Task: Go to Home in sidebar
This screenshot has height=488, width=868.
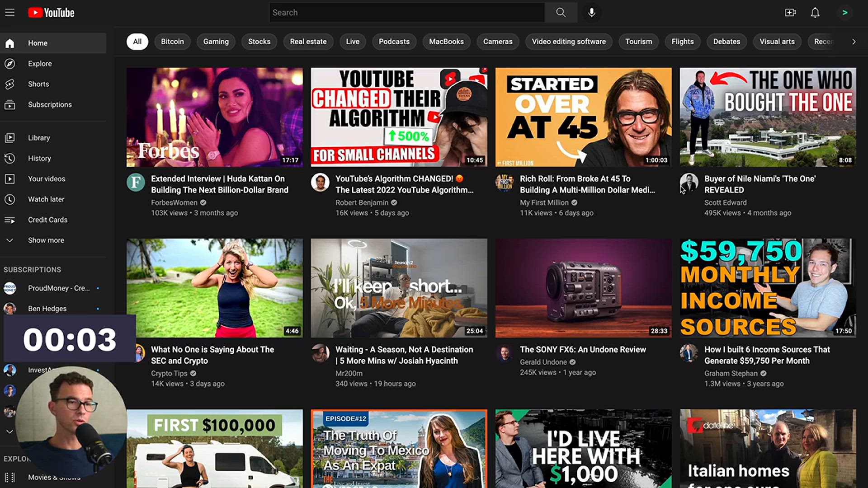Action: (53, 43)
